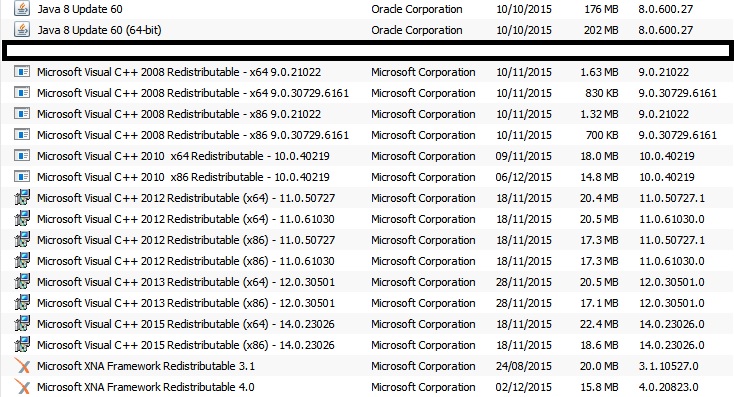Click the Java 8 Update 60 (64-bit) icon

coord(22,30)
